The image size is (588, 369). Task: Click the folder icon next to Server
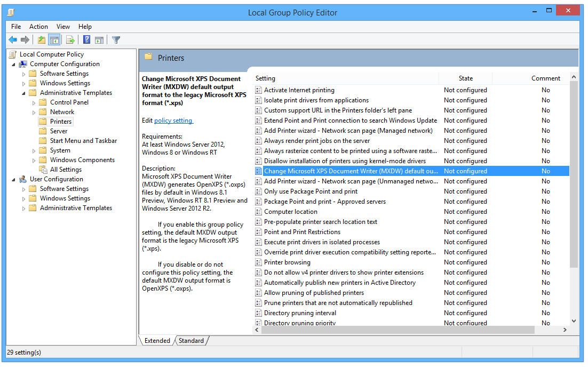coord(43,131)
